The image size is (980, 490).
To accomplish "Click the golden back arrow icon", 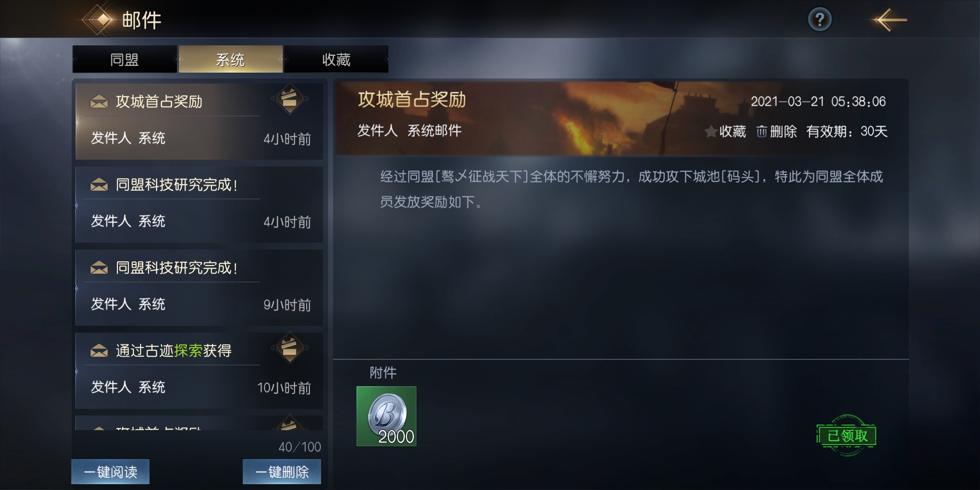I will 890,20.
